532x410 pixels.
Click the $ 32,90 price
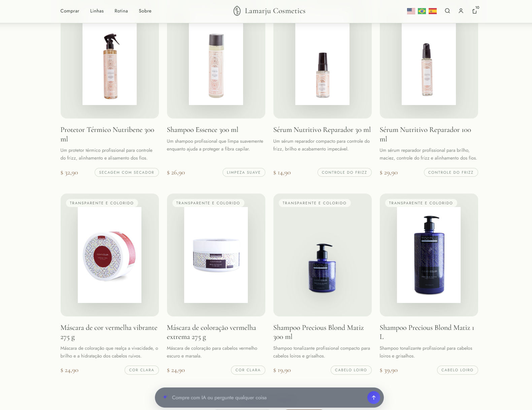coord(69,173)
